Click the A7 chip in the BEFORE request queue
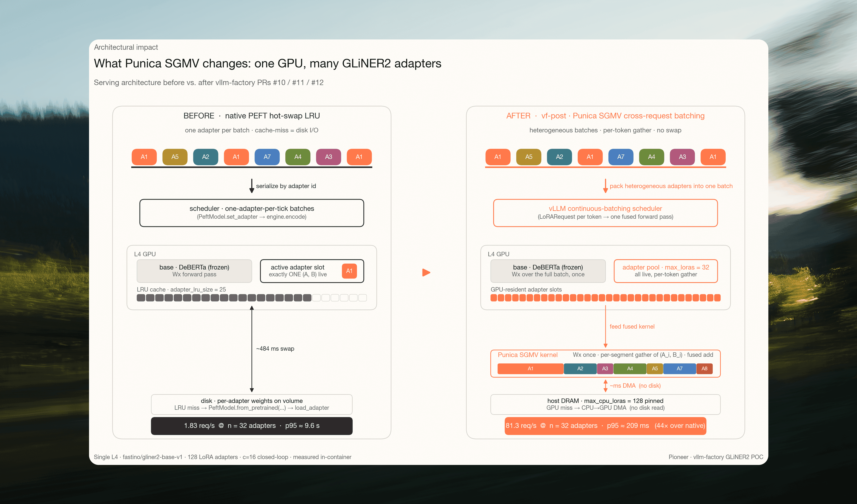 click(267, 157)
